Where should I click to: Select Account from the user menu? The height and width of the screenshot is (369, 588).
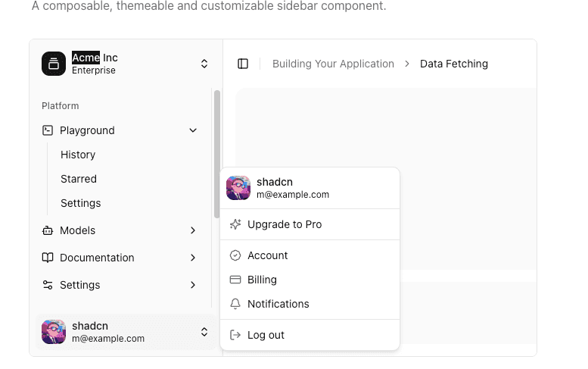[268, 255]
